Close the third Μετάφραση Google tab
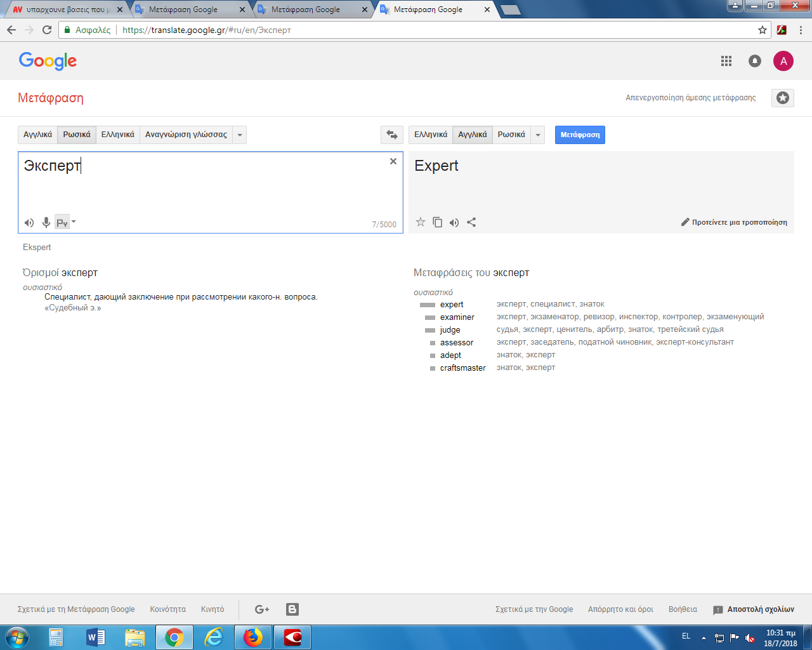 tap(365, 10)
